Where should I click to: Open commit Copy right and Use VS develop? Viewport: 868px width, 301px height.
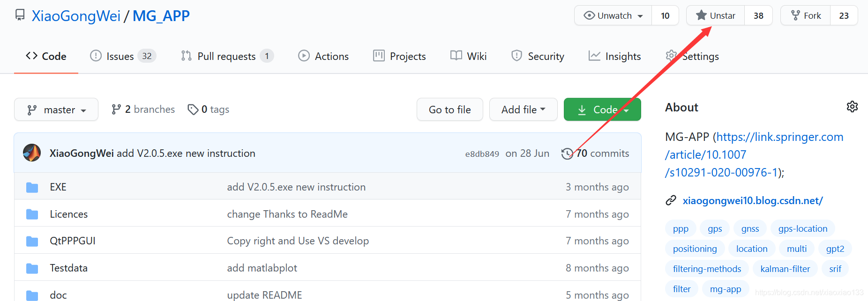(x=298, y=241)
